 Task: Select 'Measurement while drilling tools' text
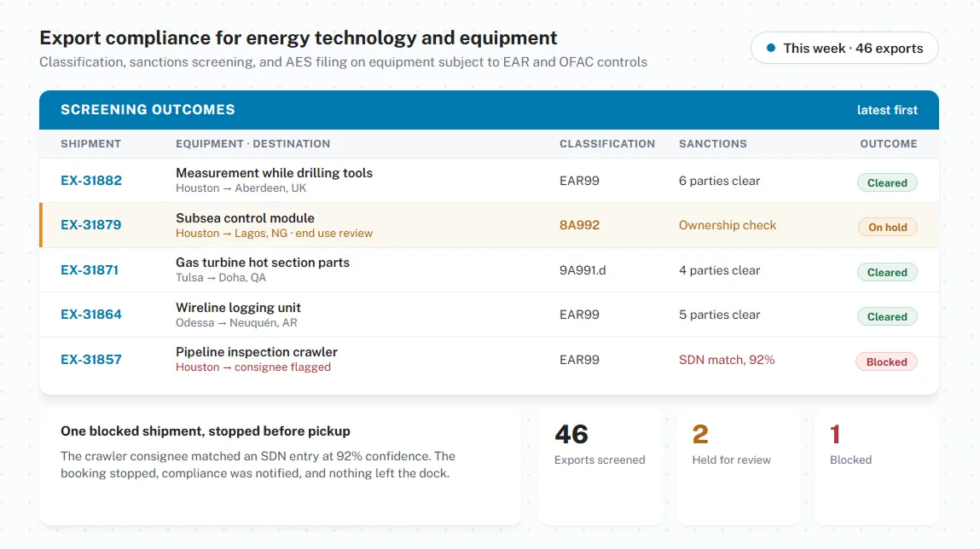point(274,173)
